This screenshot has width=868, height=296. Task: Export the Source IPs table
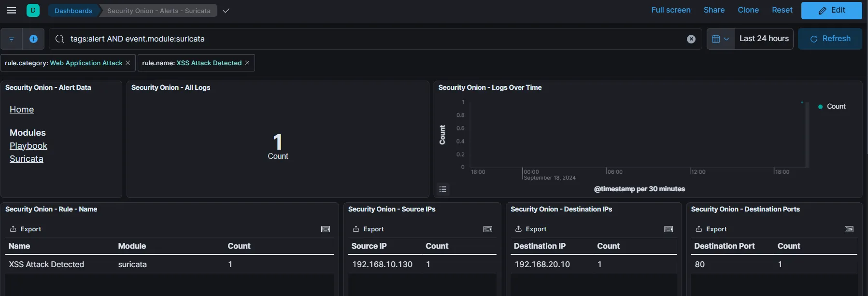click(369, 229)
